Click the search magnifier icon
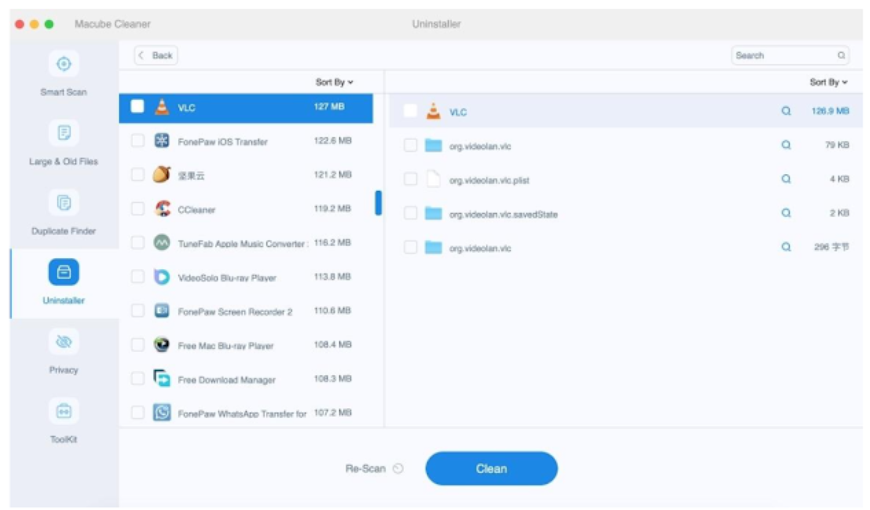This screenshot has height=510, width=870. point(841,55)
